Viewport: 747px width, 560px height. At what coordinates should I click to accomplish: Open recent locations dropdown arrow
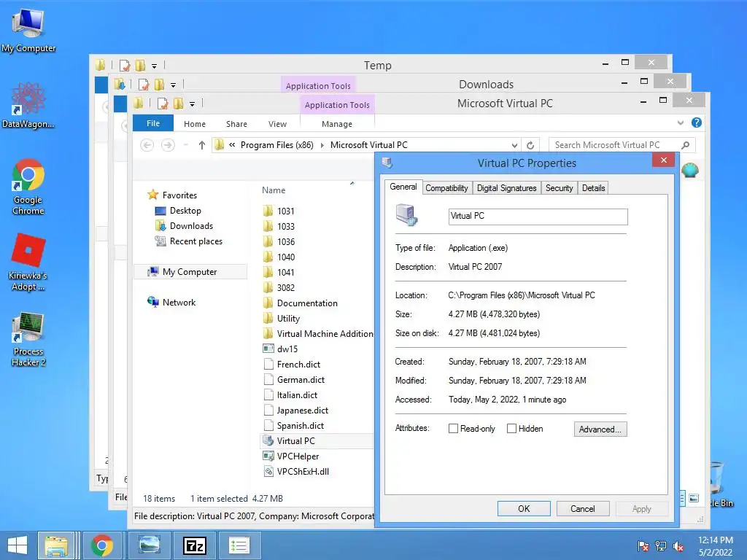click(186, 145)
